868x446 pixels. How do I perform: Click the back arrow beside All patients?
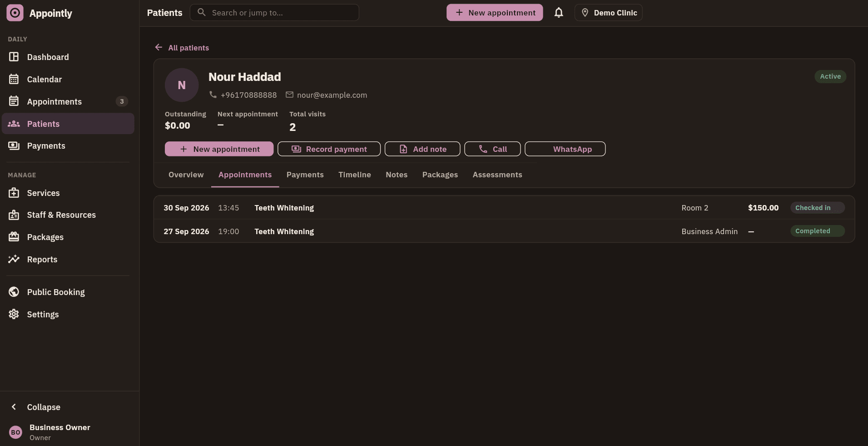(x=159, y=47)
